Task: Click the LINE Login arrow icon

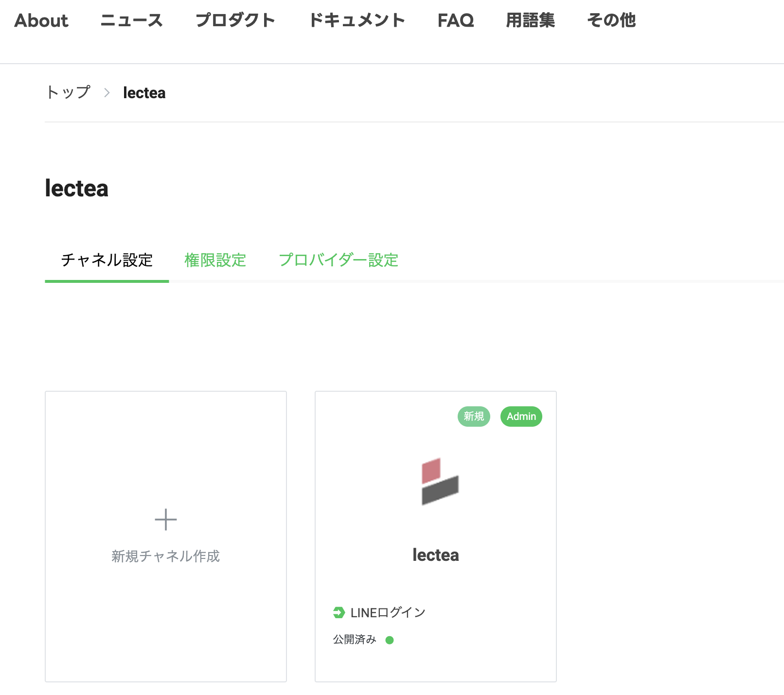Action: 338,612
